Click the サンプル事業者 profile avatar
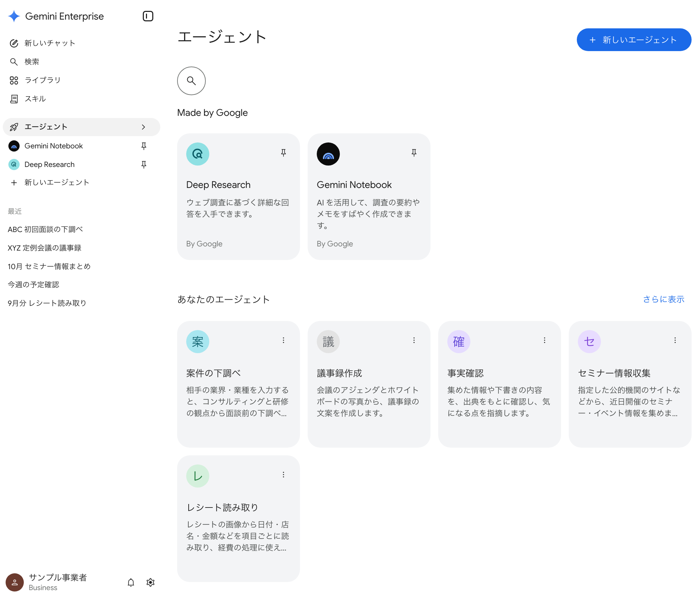700x595 pixels. click(x=15, y=582)
